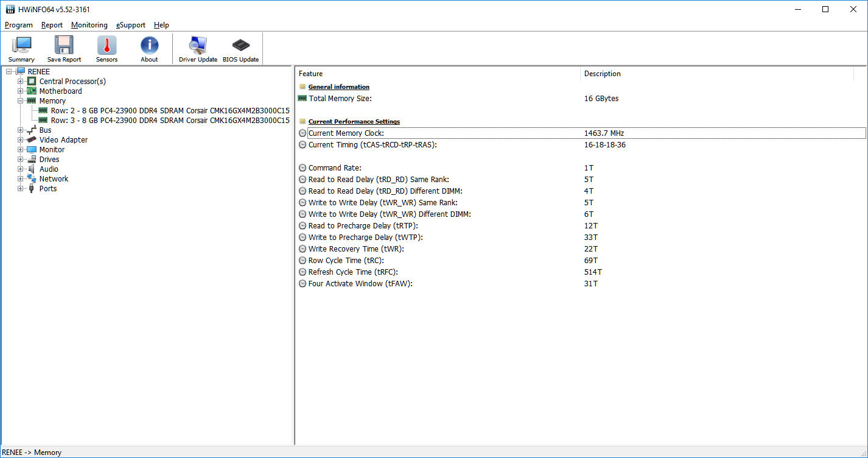Click the Monitor icon in tree
The image size is (868, 458).
[32, 149]
